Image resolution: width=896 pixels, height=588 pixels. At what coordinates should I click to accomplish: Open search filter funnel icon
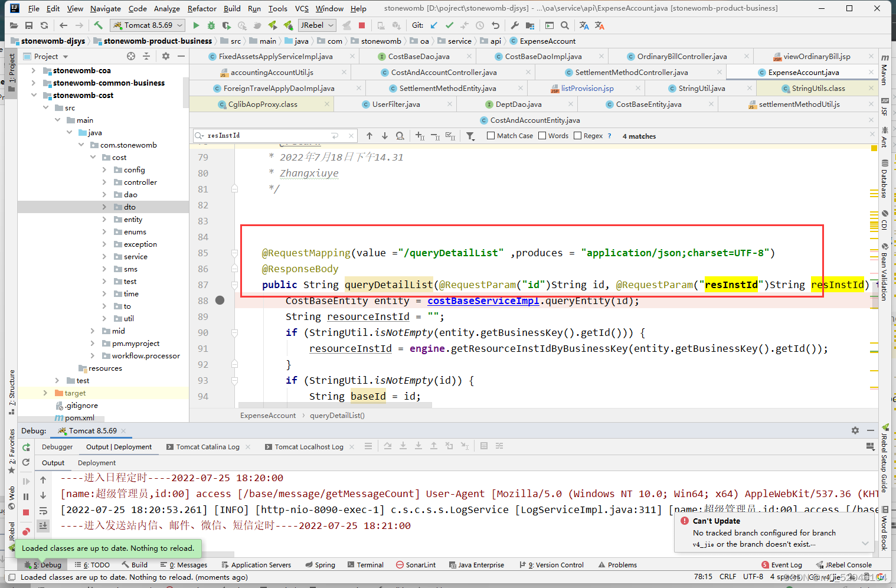point(470,136)
